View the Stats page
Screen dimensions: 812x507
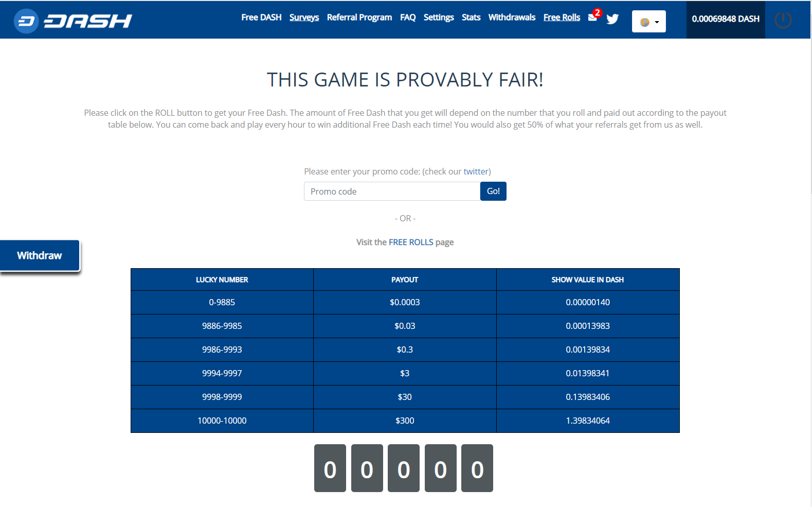471,18
